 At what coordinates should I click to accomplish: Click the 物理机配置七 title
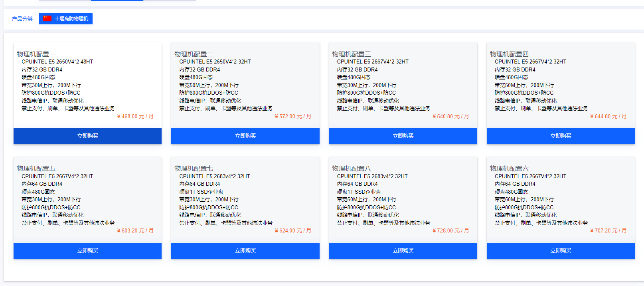[x=194, y=169]
